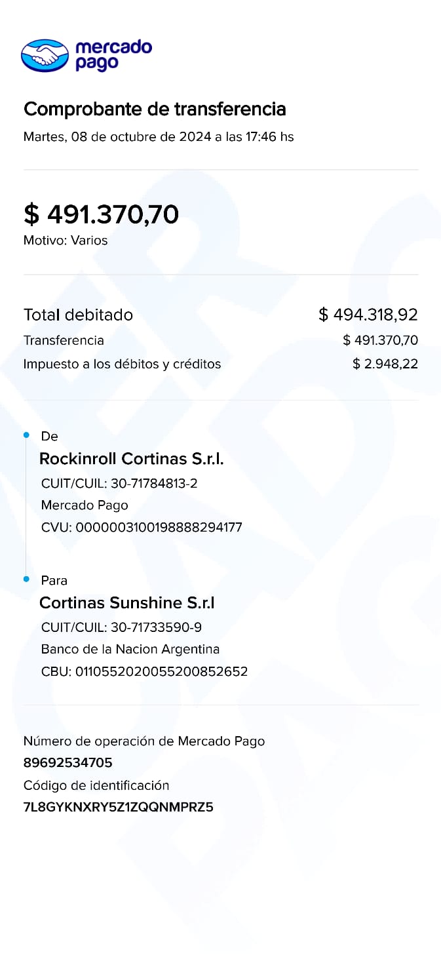Select the Motivo: Varios text

point(66,241)
